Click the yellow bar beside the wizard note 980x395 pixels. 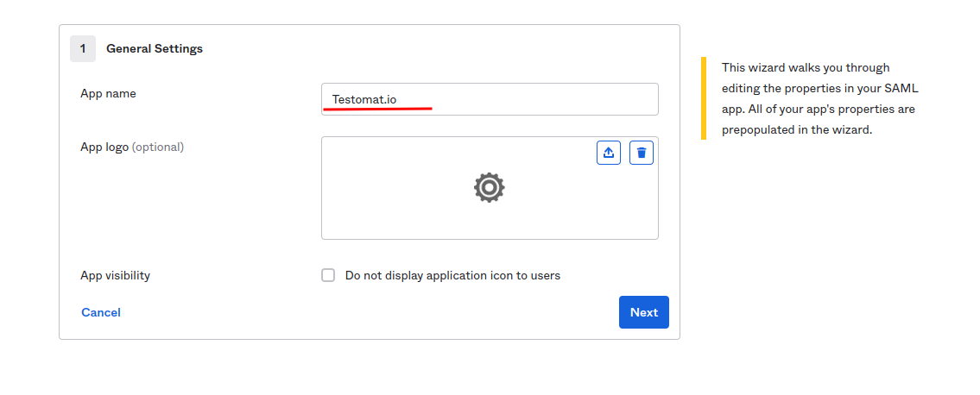click(x=704, y=98)
